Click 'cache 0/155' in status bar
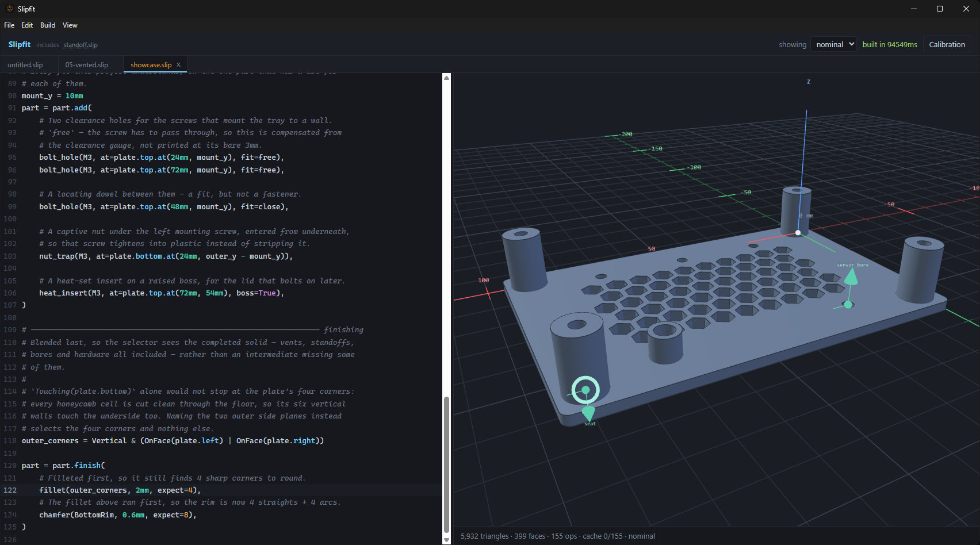The width and height of the screenshot is (980, 545). point(602,536)
